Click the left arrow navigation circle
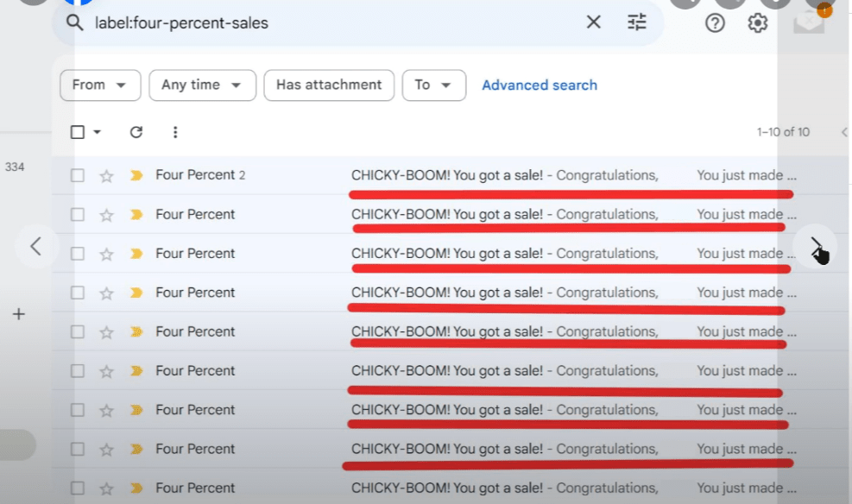 point(36,246)
